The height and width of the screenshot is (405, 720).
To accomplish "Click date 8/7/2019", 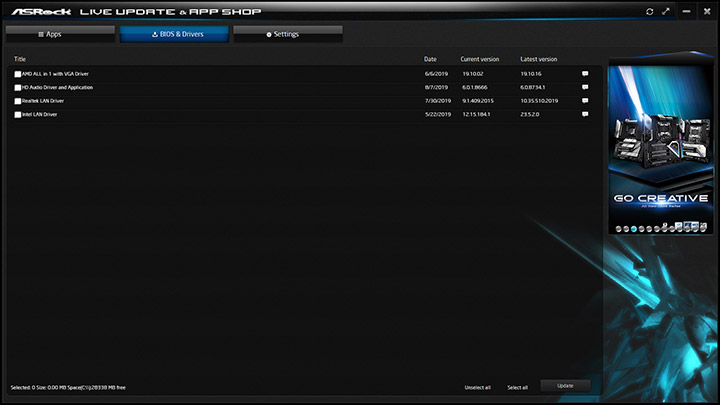I will [436, 87].
